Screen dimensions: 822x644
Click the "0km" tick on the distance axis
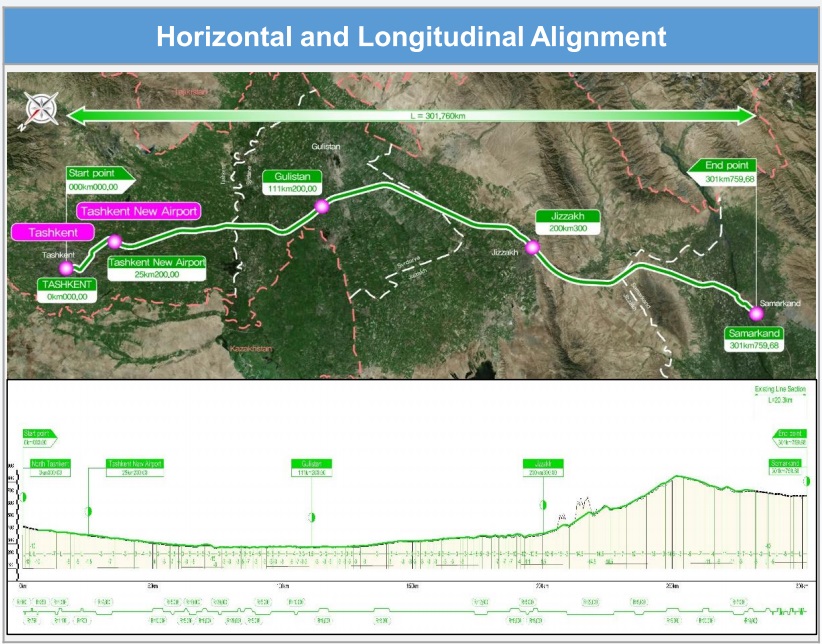pos(23,586)
